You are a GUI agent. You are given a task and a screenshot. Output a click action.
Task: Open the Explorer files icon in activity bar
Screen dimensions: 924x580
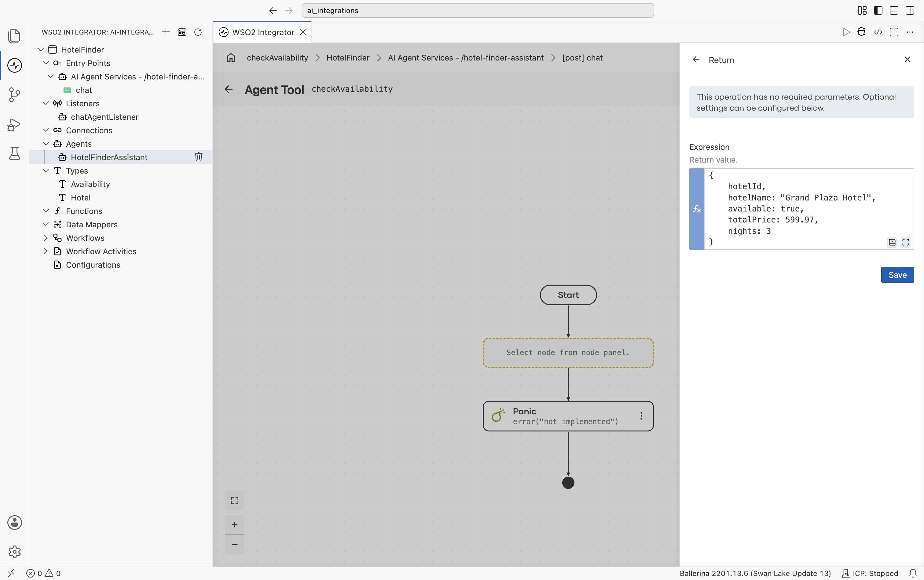click(14, 36)
